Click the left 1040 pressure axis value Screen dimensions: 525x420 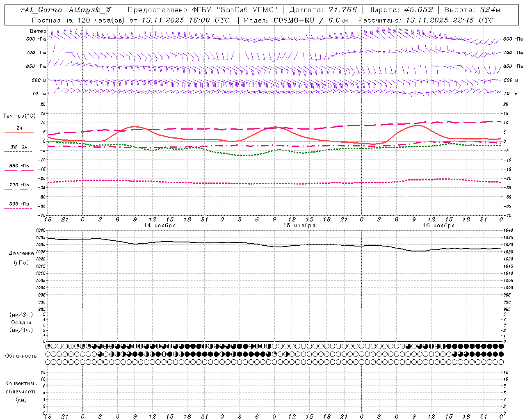[x=41, y=230]
